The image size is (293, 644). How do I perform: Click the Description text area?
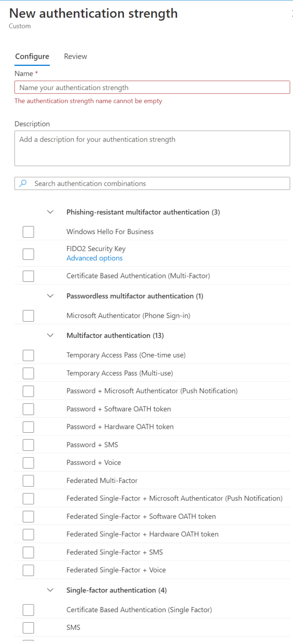point(152,148)
